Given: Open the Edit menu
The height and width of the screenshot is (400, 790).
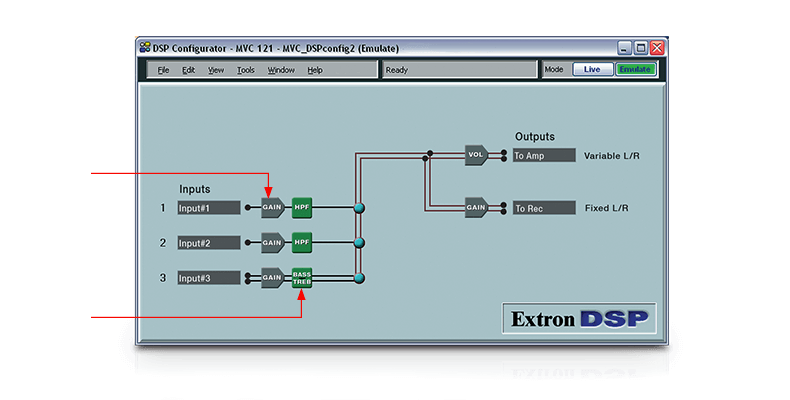Looking at the screenshot, I should coord(188,70).
